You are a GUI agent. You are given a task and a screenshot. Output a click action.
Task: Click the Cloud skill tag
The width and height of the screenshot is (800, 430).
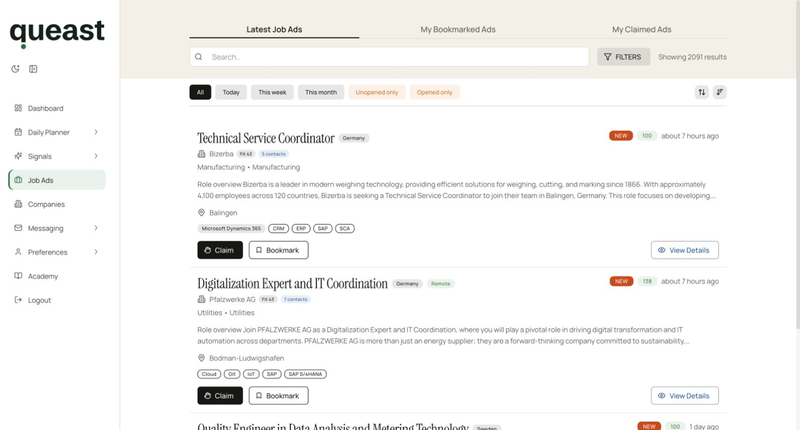tap(209, 374)
